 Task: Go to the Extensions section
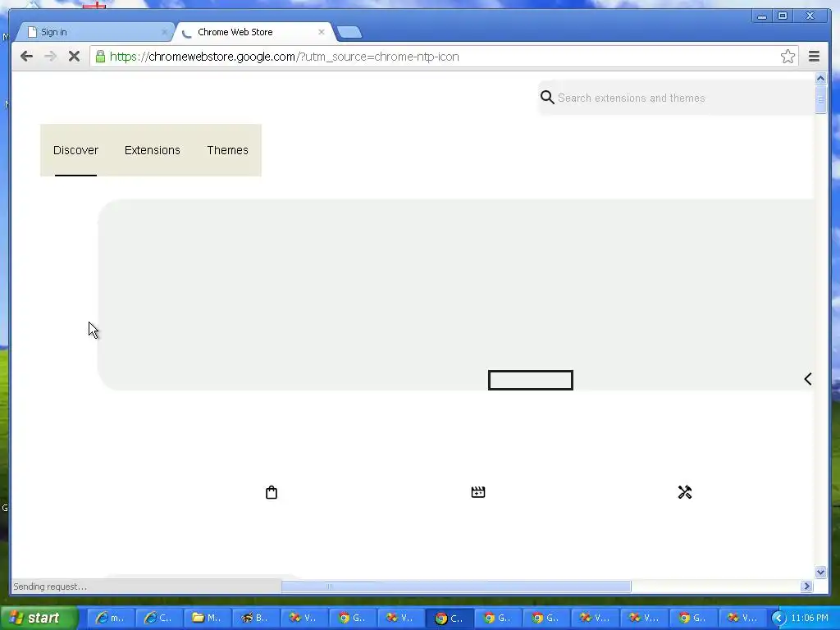(152, 150)
